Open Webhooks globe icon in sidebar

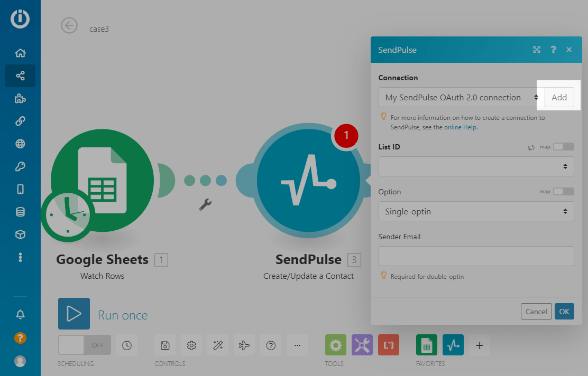tap(20, 144)
